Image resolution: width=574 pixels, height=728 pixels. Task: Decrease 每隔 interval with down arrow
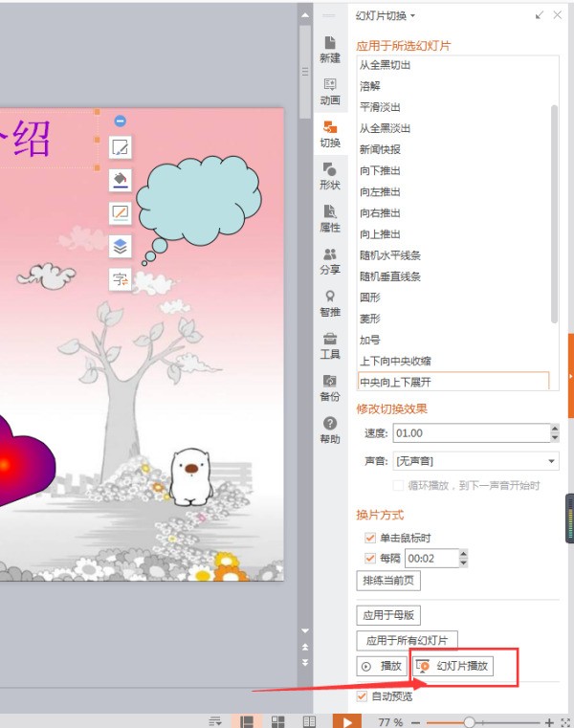[x=463, y=563]
